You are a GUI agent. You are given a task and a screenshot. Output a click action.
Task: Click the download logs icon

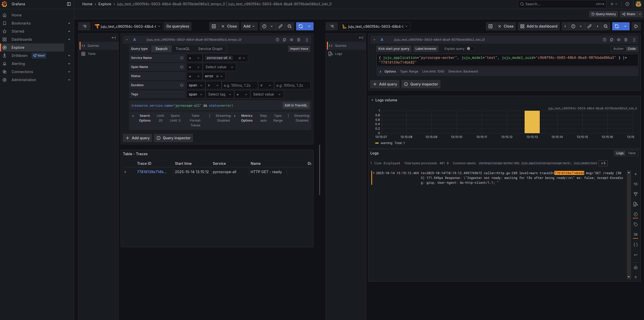pos(636,267)
